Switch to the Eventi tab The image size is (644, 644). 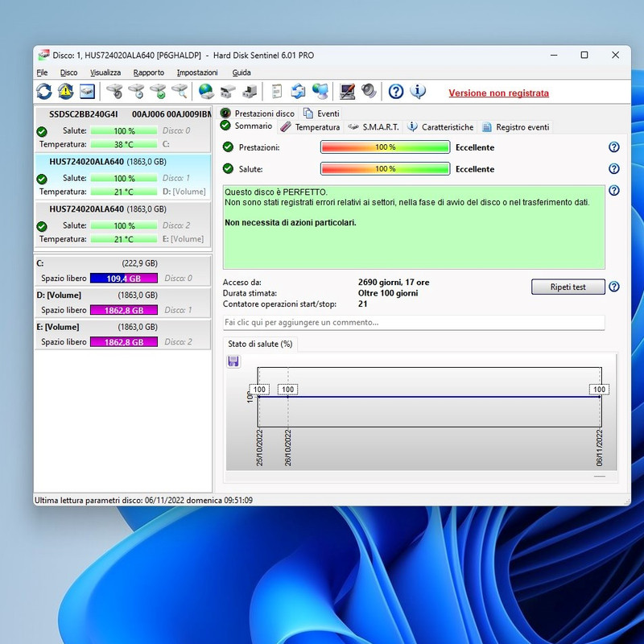321,114
